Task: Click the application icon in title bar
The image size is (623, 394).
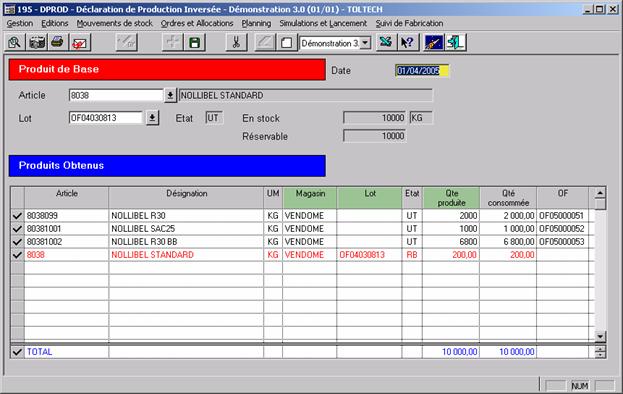Action: click(10, 9)
